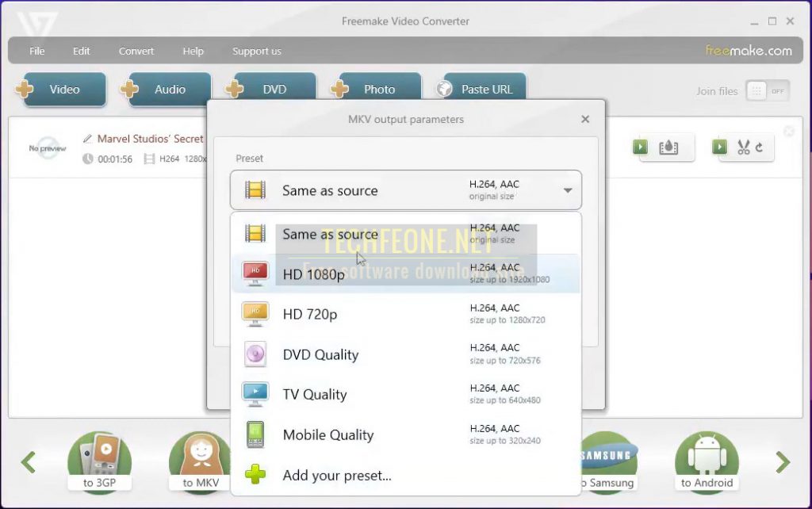Screen dimensions: 812x509
Task: Click the Paste URL button
Action: (481, 89)
